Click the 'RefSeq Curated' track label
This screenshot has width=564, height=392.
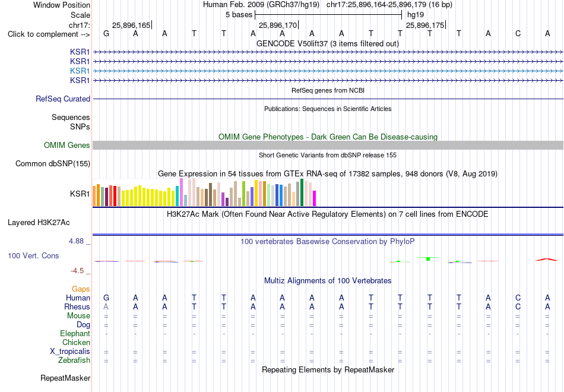(63, 99)
